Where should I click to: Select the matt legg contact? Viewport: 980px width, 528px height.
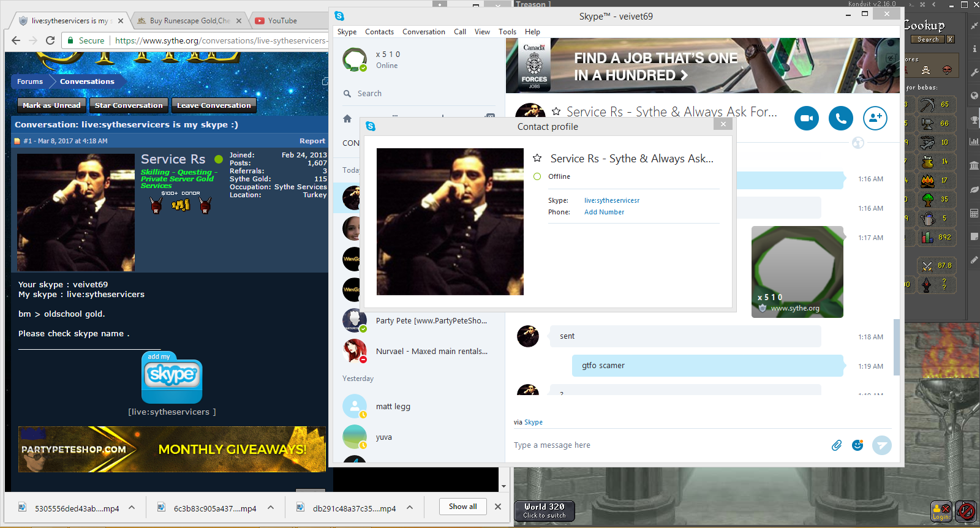pyautogui.click(x=420, y=406)
